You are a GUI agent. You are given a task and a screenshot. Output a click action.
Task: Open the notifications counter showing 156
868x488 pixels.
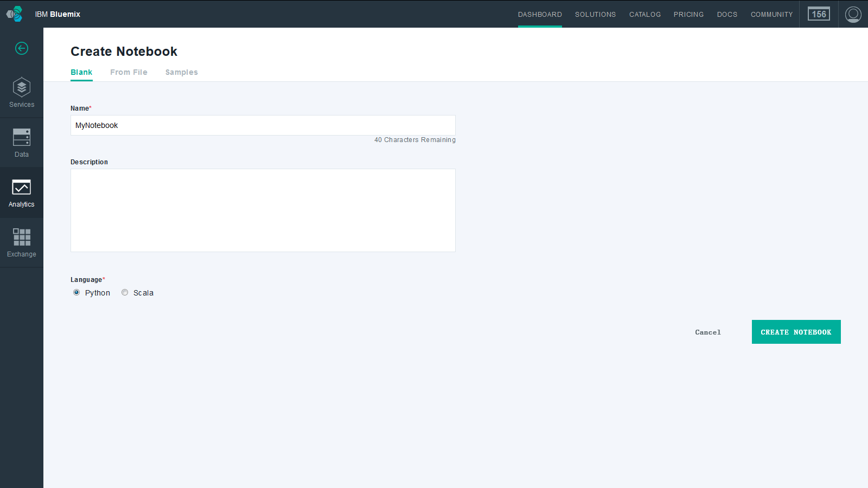(x=818, y=14)
